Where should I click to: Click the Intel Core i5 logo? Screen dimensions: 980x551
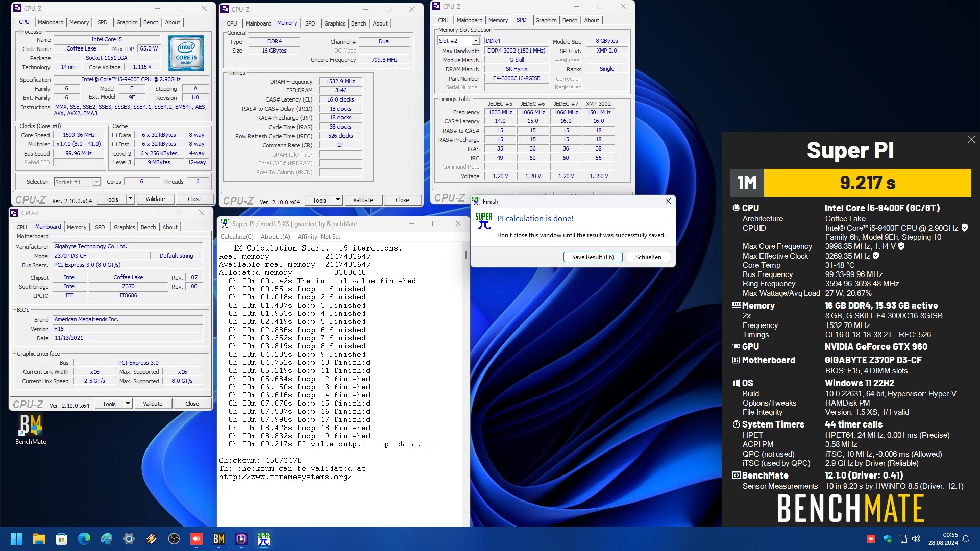pyautogui.click(x=186, y=53)
